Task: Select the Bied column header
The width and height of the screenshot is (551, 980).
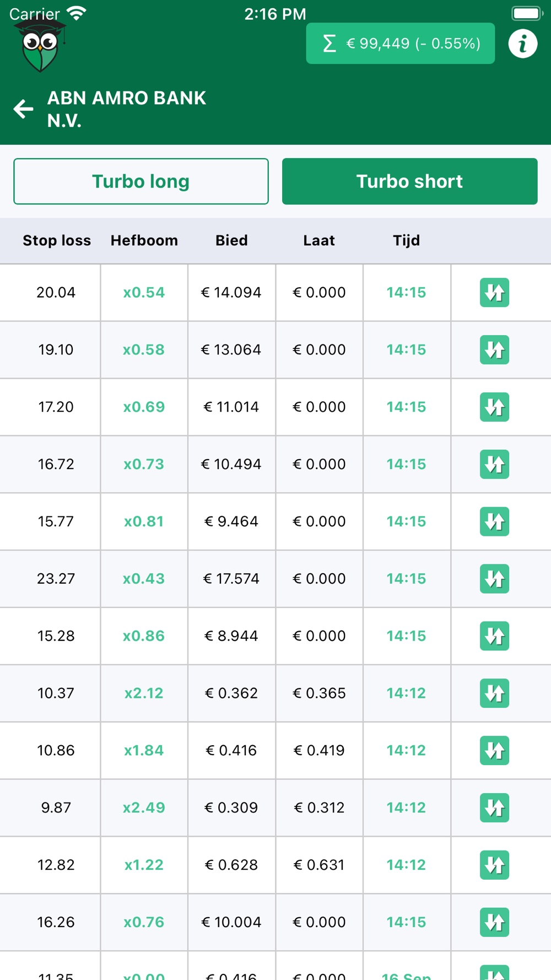Action: point(231,240)
